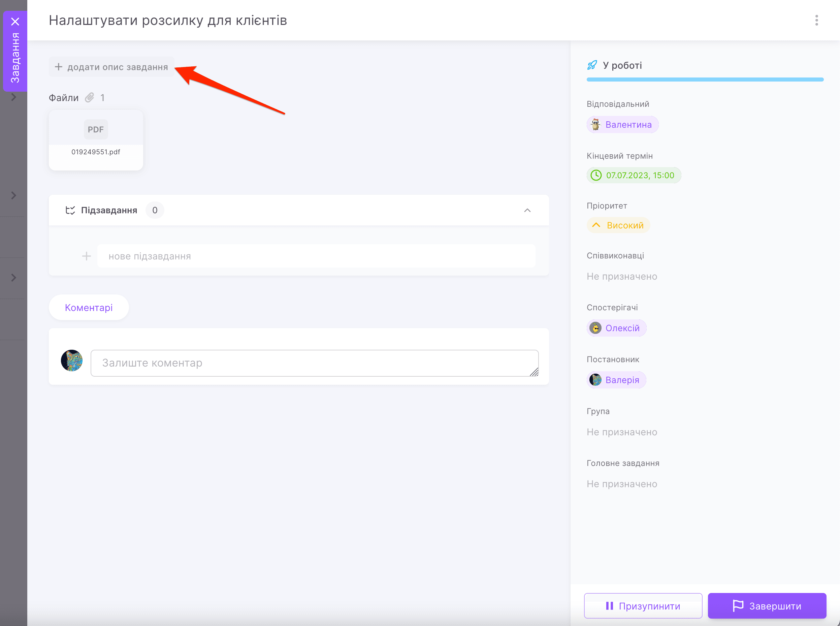This screenshot has height=626, width=840.
Task: Click додати опис завдання button
Action: click(x=111, y=67)
